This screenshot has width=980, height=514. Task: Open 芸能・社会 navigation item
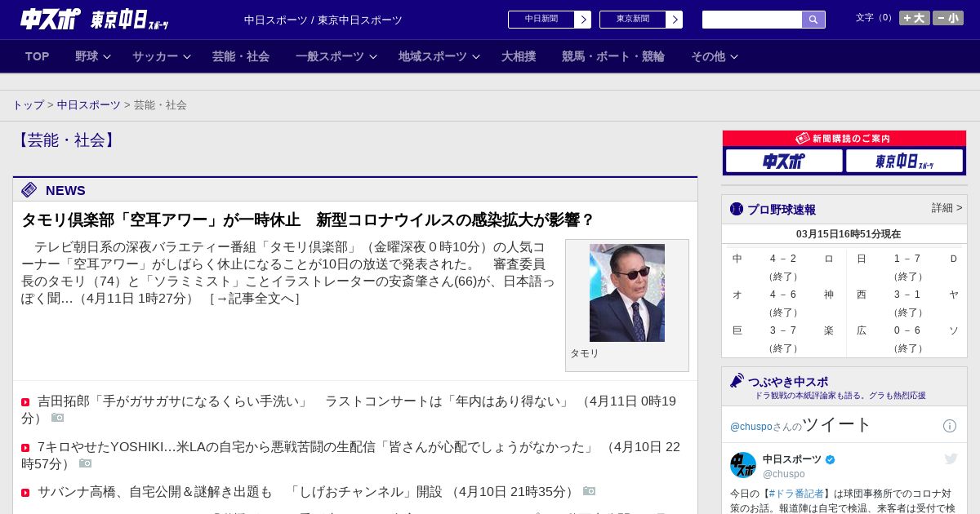click(241, 56)
